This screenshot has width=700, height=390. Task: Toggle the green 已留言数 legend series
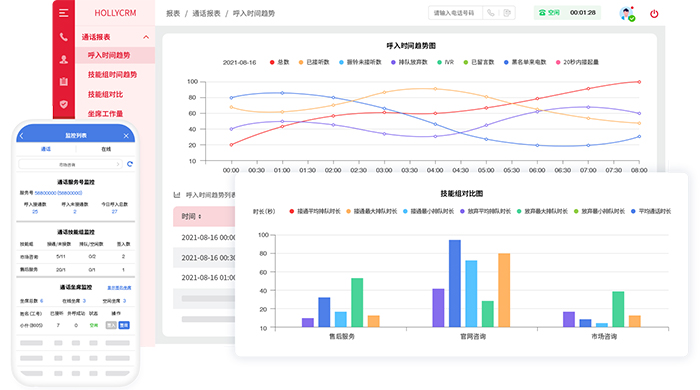[479, 62]
